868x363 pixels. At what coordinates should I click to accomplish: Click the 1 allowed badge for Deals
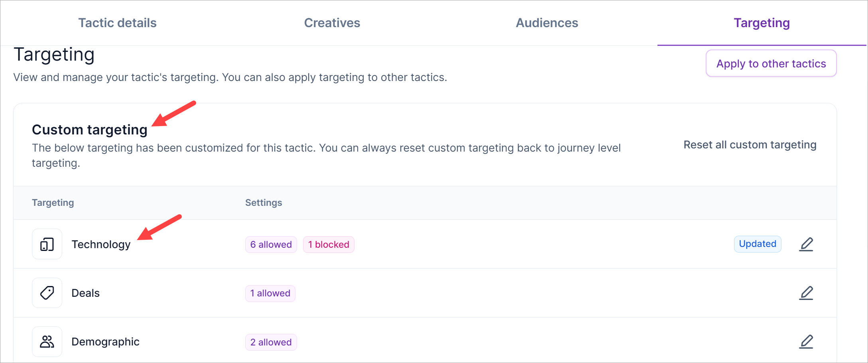pyautogui.click(x=270, y=293)
